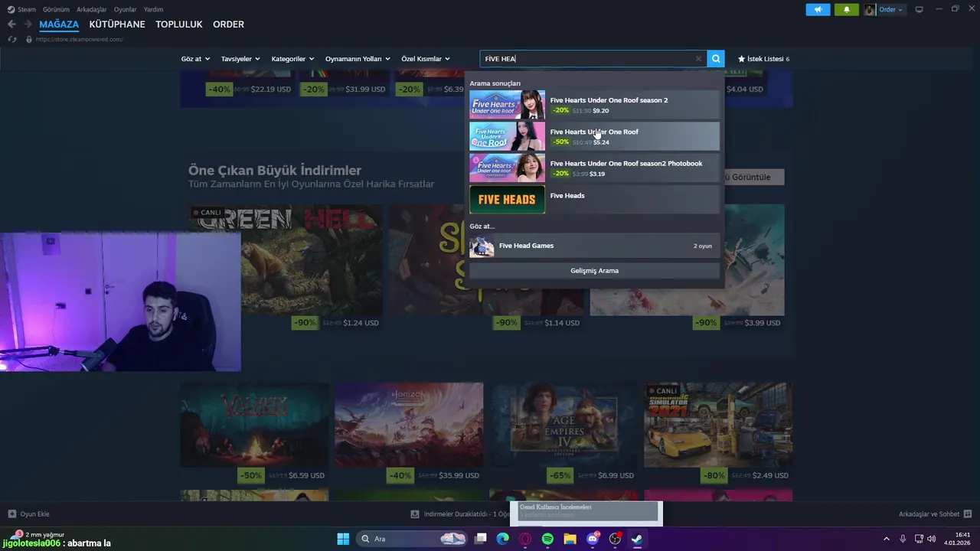Screen dimensions: 980x551
Task: Switch to the TOPLULUK tab
Action: (179, 24)
